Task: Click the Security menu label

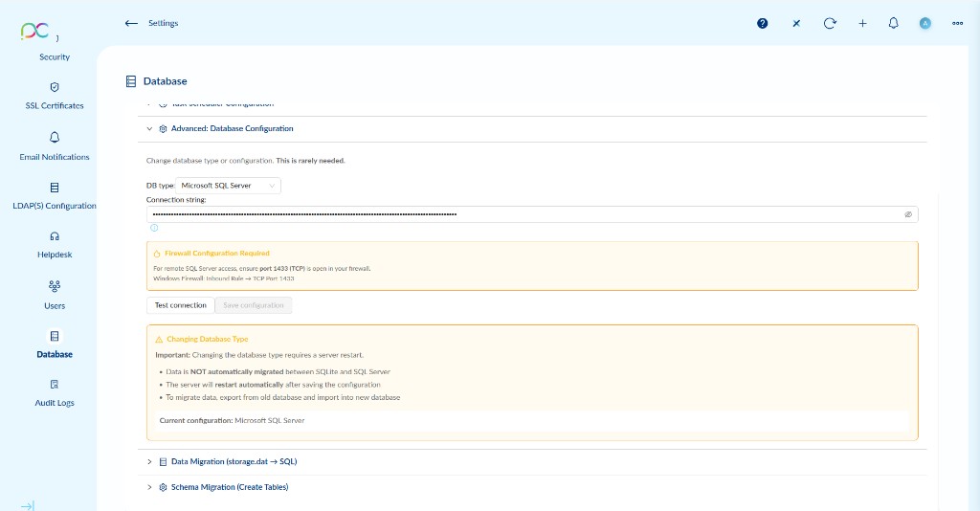Action: [55, 56]
